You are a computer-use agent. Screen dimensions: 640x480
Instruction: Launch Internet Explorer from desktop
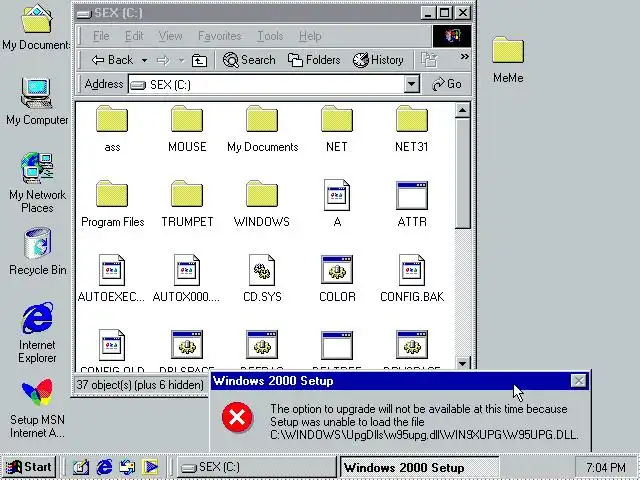pos(37,332)
